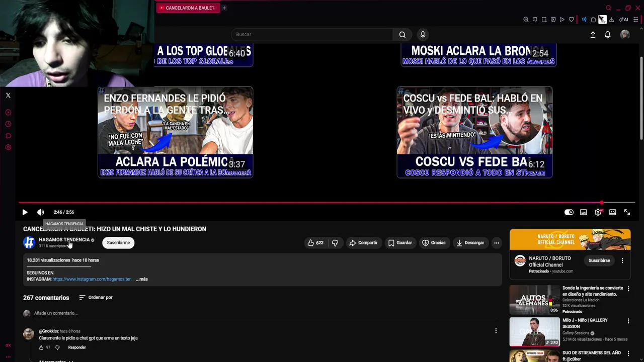Open more actions menu beside Descargar
644x362 pixels.
496,243
